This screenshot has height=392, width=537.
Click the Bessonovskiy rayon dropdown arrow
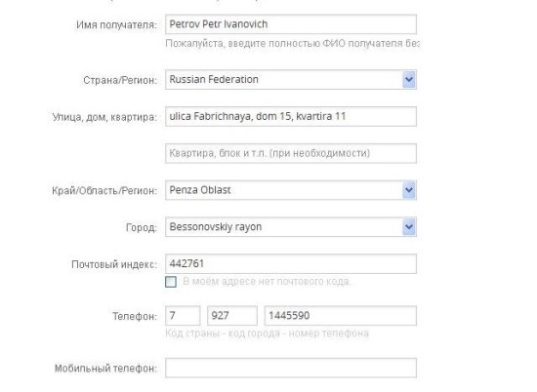[409, 227]
